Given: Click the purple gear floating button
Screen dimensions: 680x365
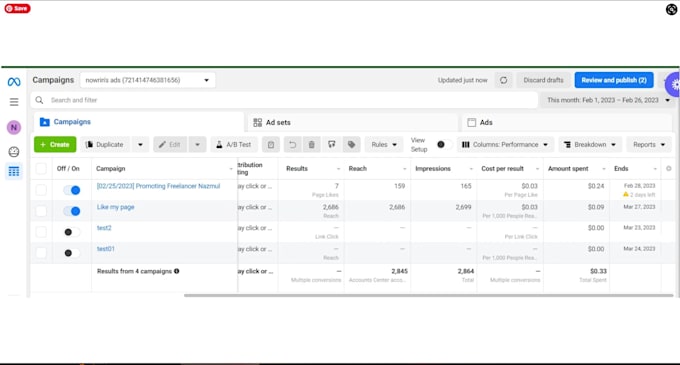Looking at the screenshot, I should coord(673,85).
